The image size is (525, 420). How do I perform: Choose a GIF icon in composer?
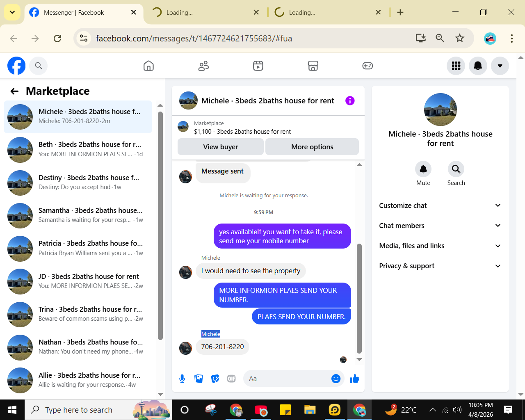coord(231,379)
